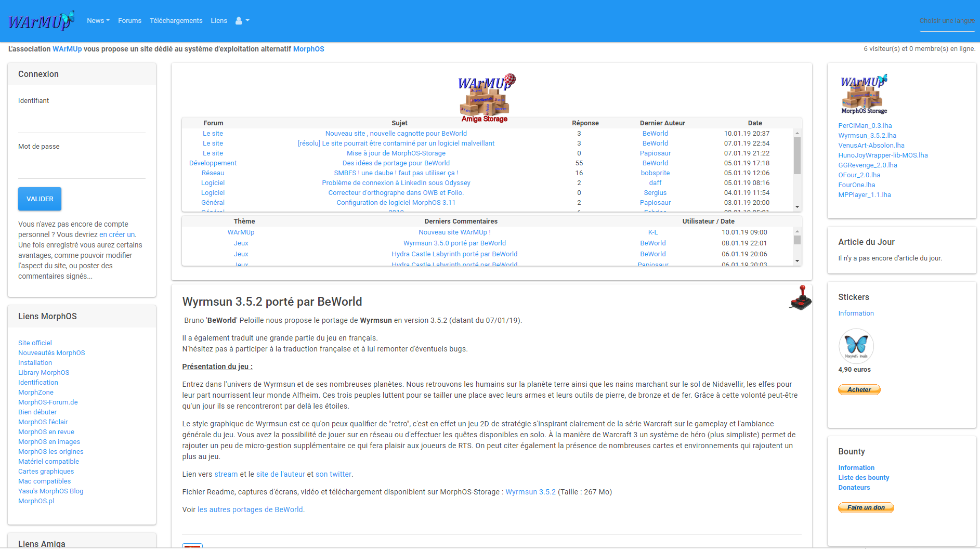Open the Forums menu item
Image resolution: width=980 pixels, height=549 pixels.
pyautogui.click(x=129, y=21)
